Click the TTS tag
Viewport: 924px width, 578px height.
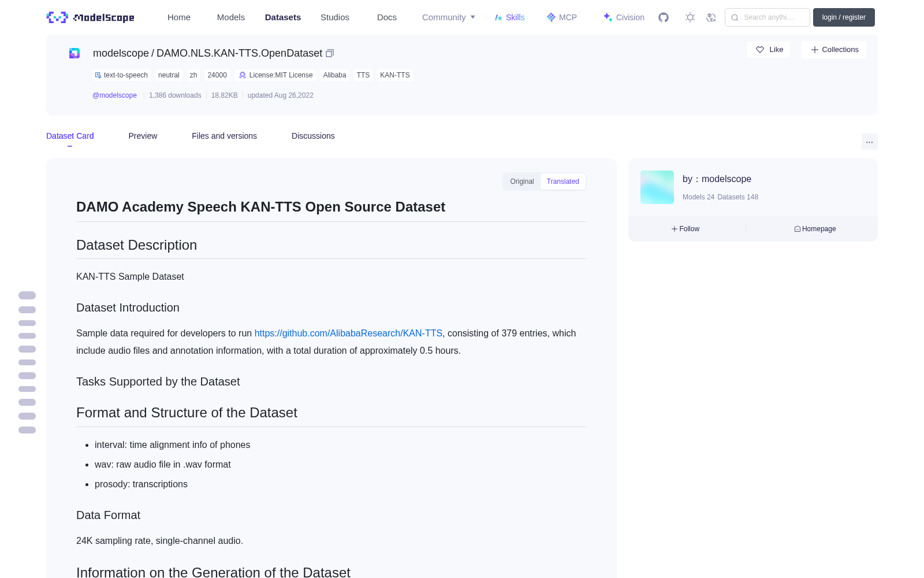(363, 75)
